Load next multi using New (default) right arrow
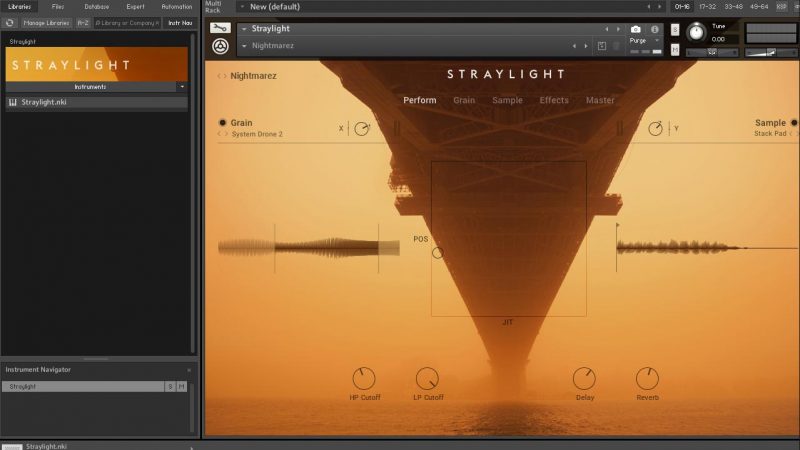This screenshot has height=450, width=800. click(660, 7)
